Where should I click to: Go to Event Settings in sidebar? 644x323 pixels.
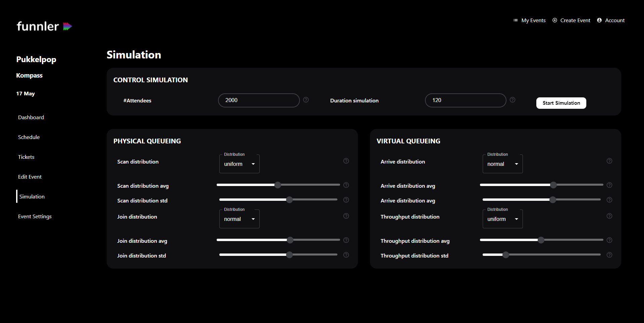coord(35,217)
